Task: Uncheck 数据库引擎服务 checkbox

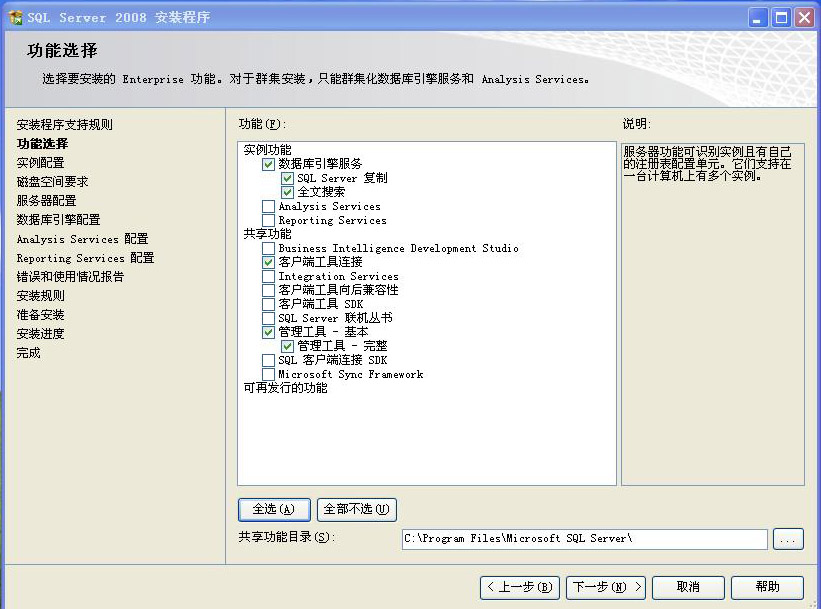Action: pyautogui.click(x=268, y=164)
